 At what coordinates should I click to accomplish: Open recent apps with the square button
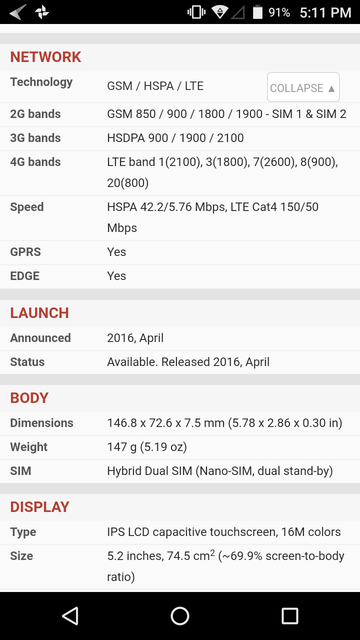tap(289, 616)
